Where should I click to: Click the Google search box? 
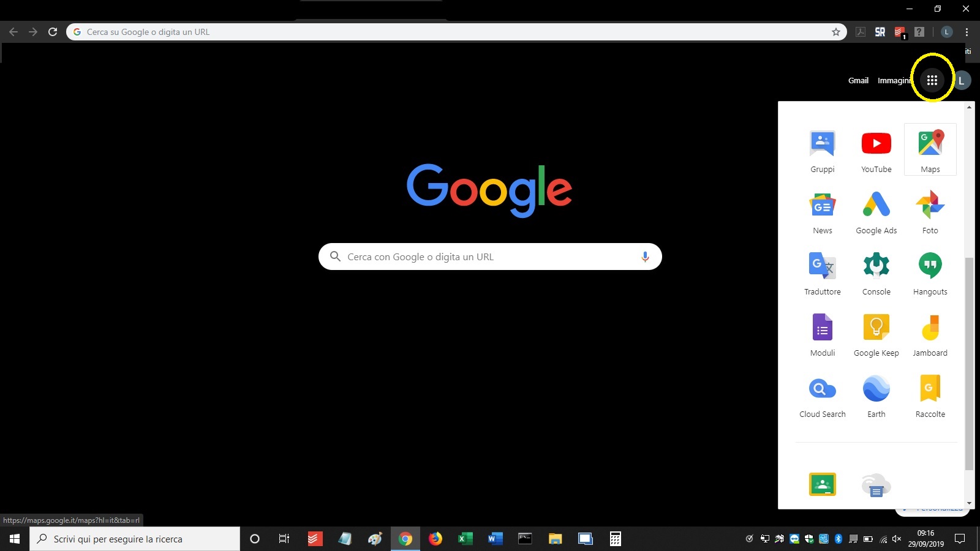(x=490, y=257)
